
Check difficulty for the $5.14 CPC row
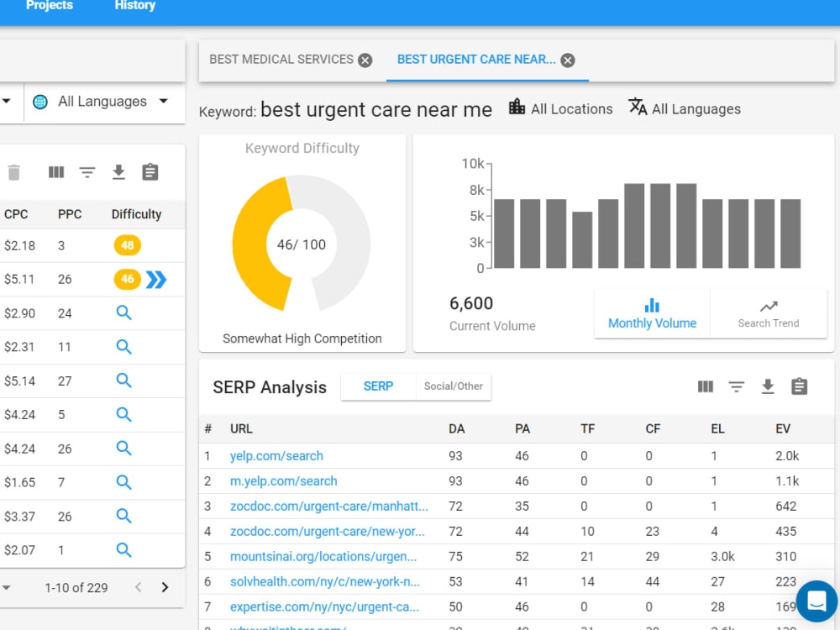tap(123, 381)
